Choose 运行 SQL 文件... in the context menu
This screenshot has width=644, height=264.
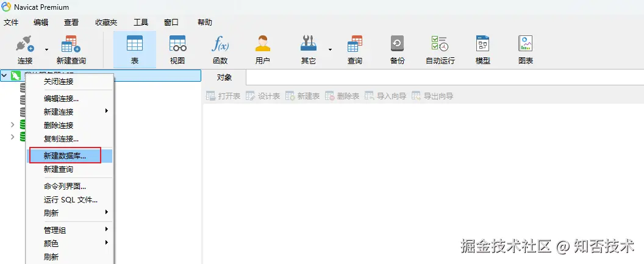click(70, 200)
